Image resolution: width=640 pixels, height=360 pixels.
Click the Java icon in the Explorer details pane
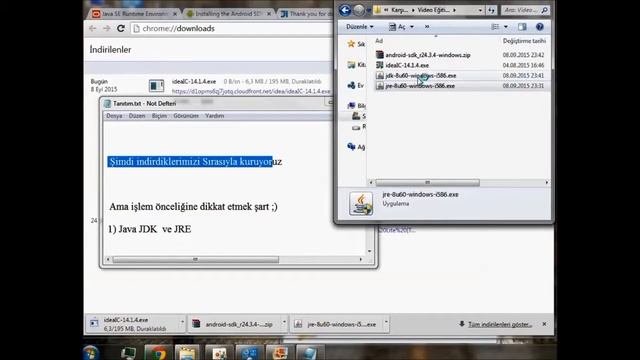coord(361,204)
